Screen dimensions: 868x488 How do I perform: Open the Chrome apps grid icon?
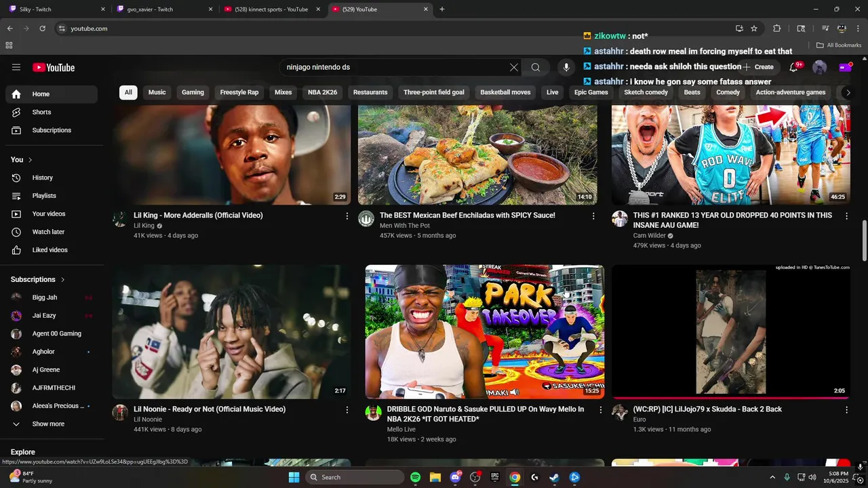(9, 45)
